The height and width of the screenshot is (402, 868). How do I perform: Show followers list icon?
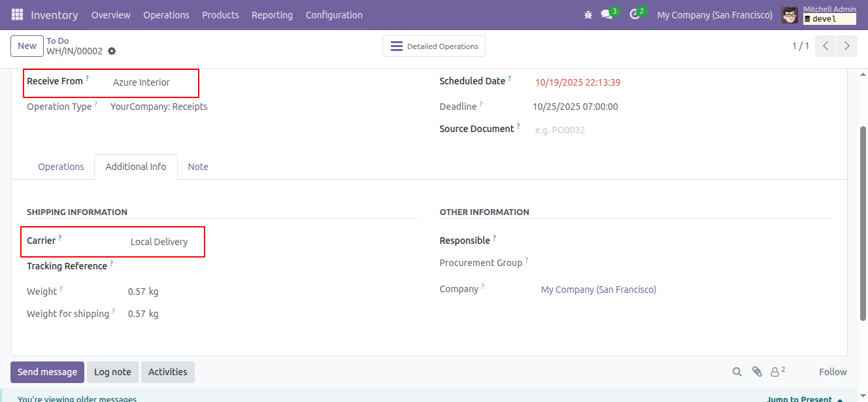pos(778,371)
